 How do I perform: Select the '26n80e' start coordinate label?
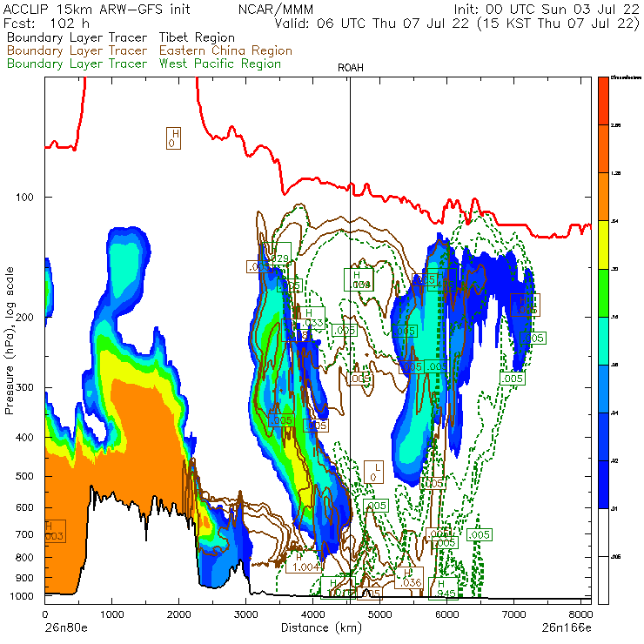66,627
